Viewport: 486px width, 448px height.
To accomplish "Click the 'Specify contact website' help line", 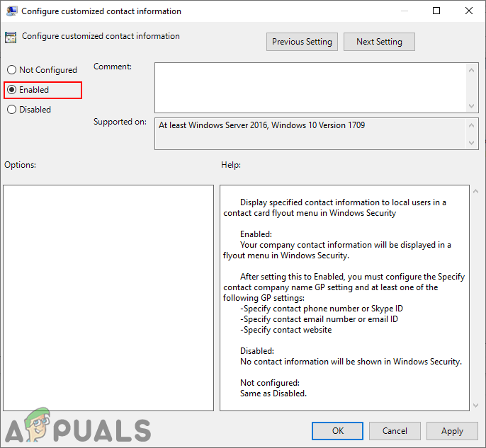I will click(286, 330).
